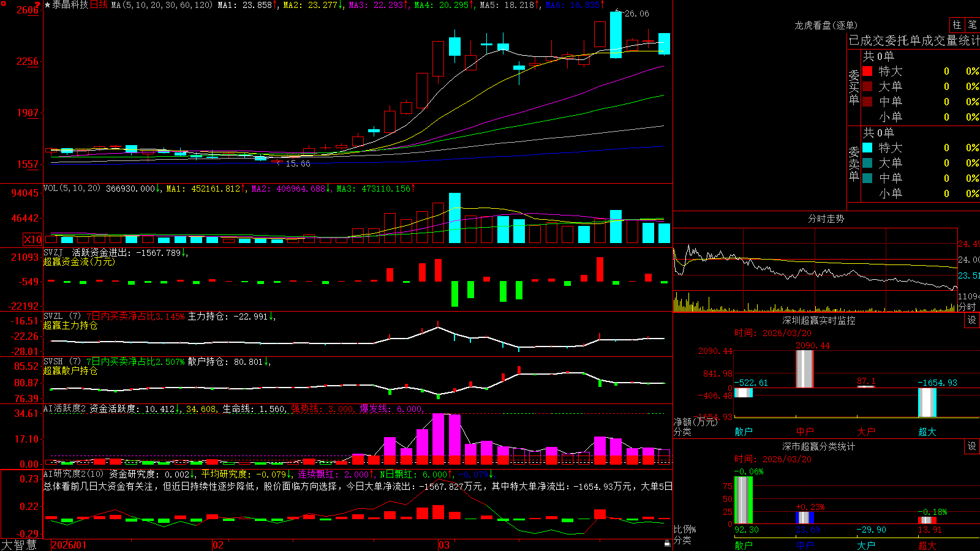Click the 深市超赢分类统计 panel title
Screen dimensions: 980x551
click(x=818, y=446)
